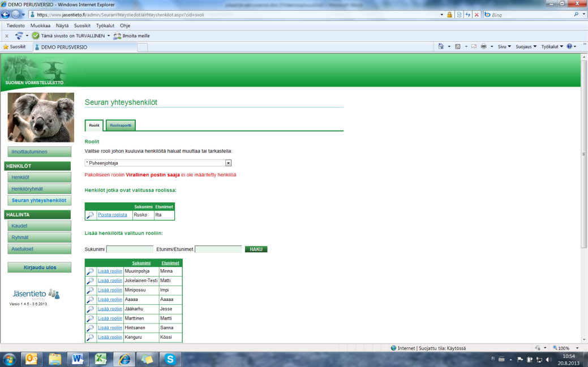Expand the Suojaus command bar menu

(526, 46)
